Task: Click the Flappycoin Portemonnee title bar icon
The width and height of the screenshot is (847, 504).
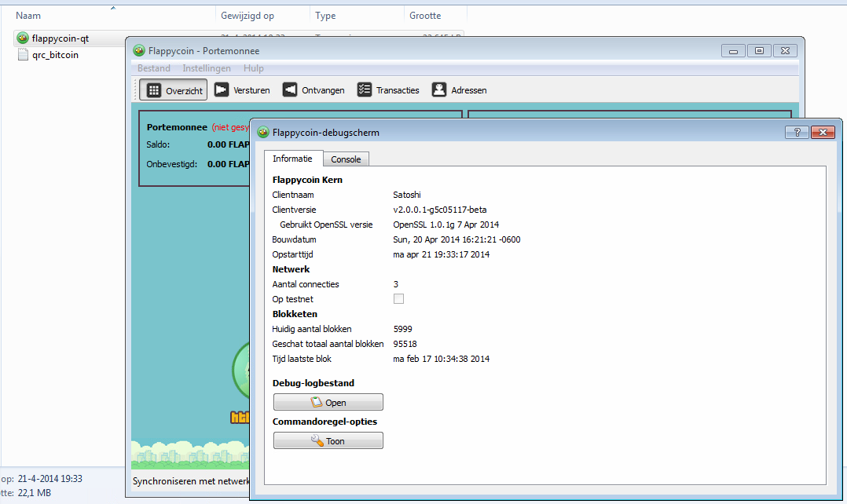Action: point(139,50)
